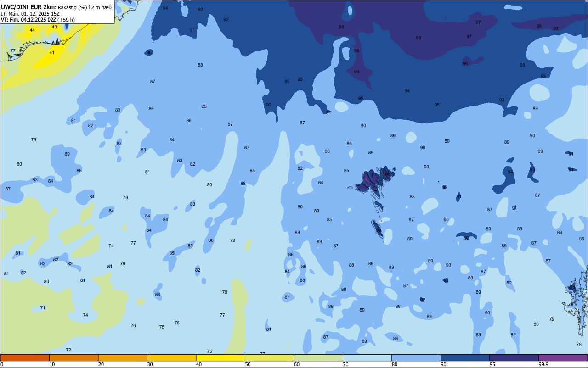Click the humidity value 72 near the legend
The width and height of the screenshot is (588, 368).
click(68, 350)
